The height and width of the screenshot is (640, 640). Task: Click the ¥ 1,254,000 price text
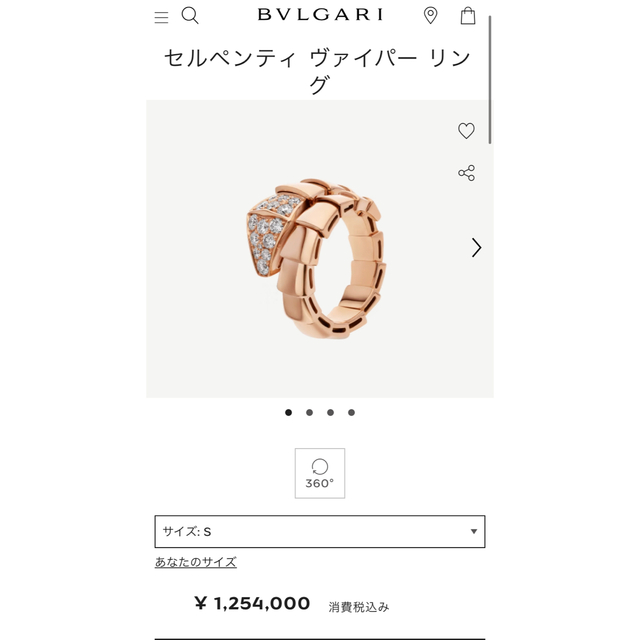point(252,603)
